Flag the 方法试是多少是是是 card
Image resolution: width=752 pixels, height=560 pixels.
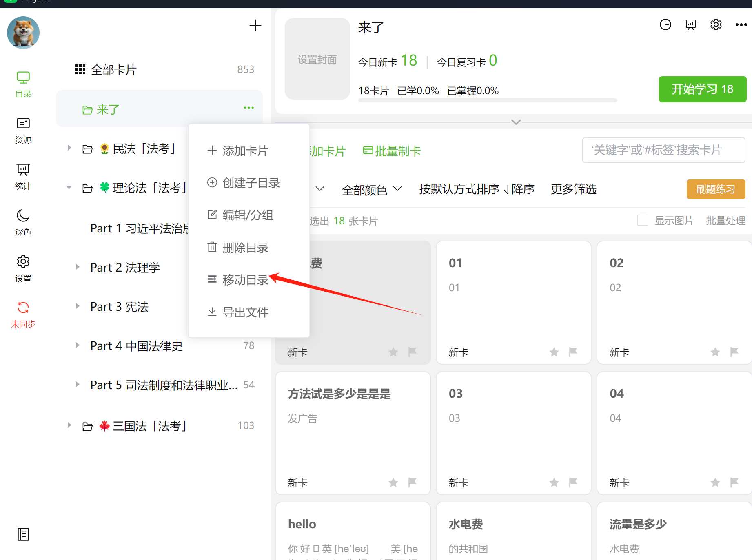(413, 483)
